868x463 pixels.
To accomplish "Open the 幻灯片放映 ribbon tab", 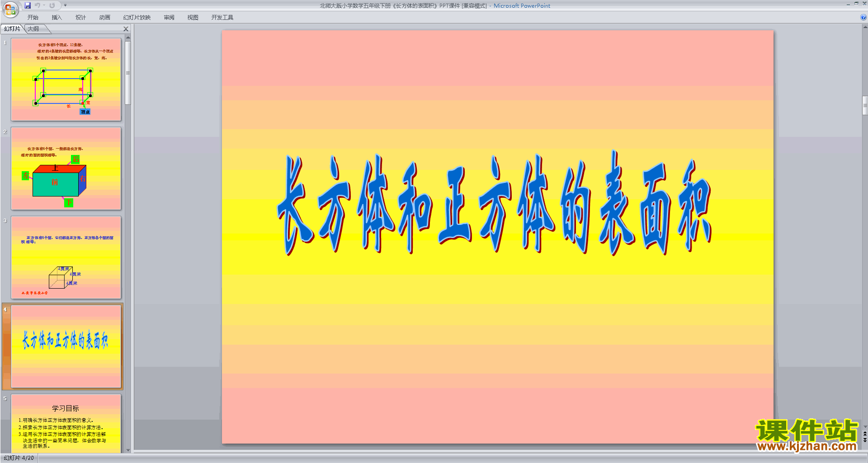I will 137,18.
